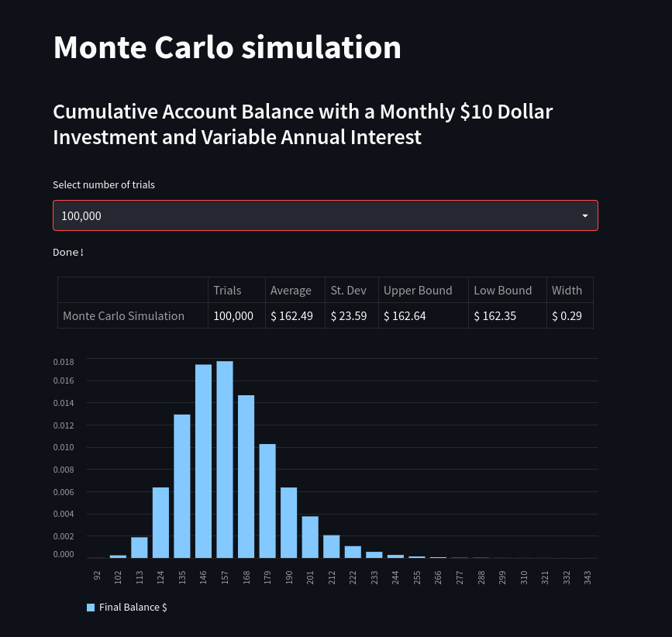The height and width of the screenshot is (637, 672).
Task: Select the 'Trials' column header
Action: click(227, 290)
